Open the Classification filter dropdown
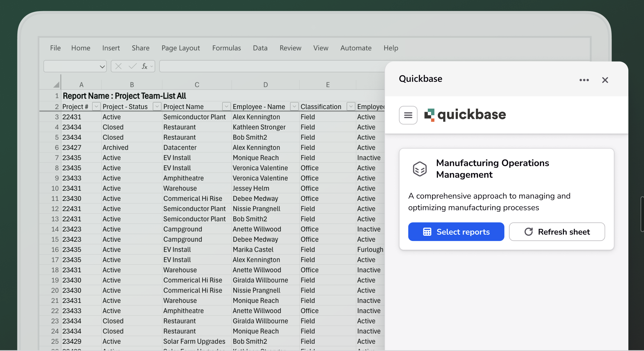This screenshot has width=644, height=351. click(x=351, y=107)
